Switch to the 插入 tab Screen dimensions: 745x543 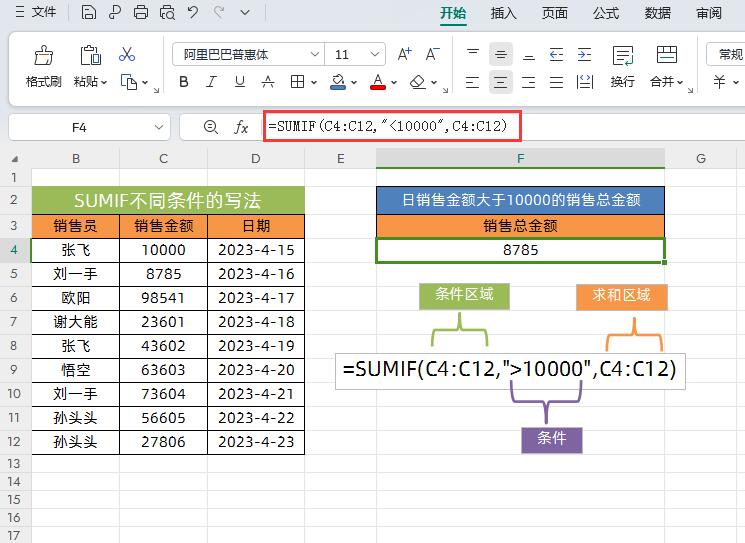504,13
